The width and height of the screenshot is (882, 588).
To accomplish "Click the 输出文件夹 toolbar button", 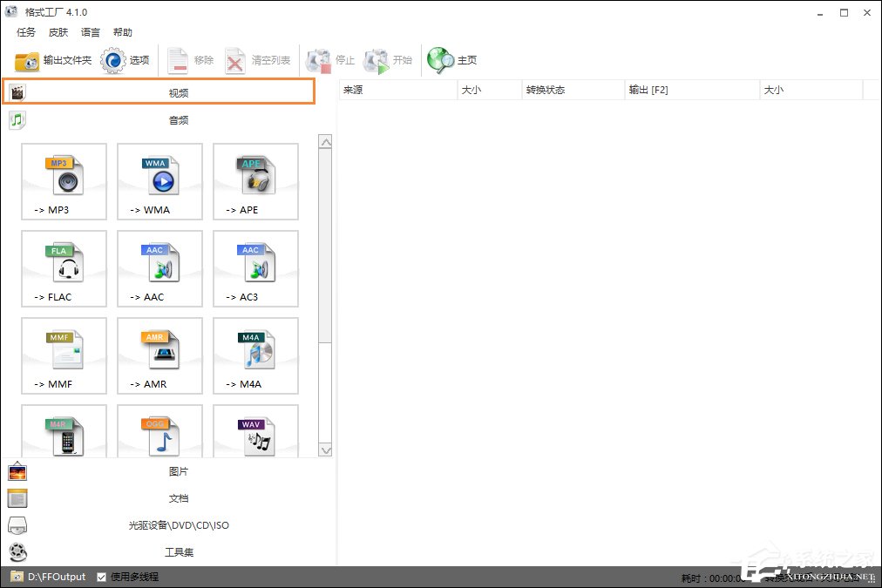I will tap(53, 60).
